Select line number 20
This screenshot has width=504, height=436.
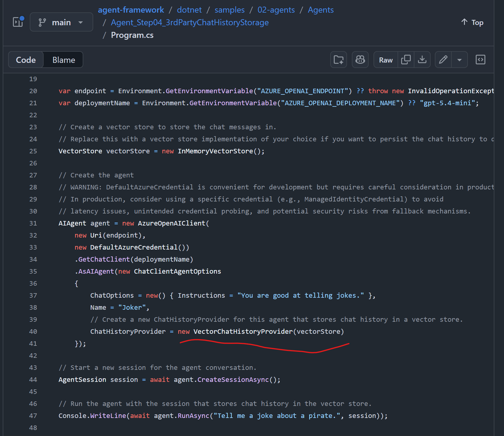pyautogui.click(x=33, y=91)
